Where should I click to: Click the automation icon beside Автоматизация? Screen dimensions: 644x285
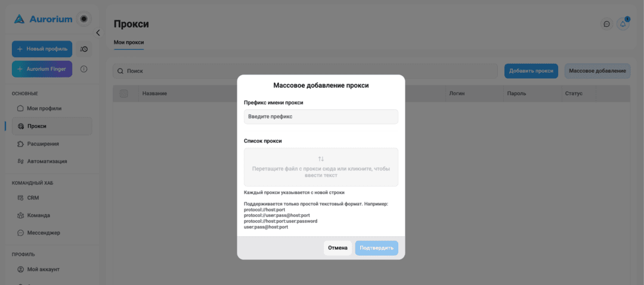click(20, 162)
